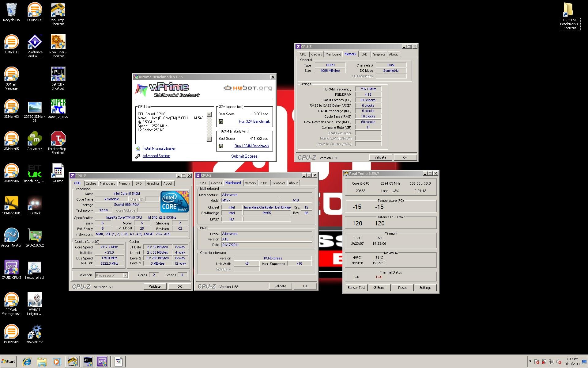588x368 pixels.
Task: Save the 1024M score using the floppy icon
Action: [x=221, y=146]
